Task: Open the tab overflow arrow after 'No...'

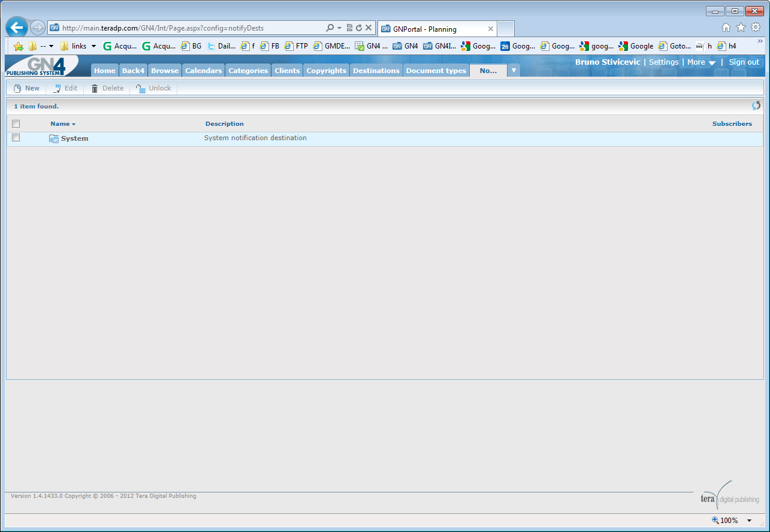Action: click(514, 70)
